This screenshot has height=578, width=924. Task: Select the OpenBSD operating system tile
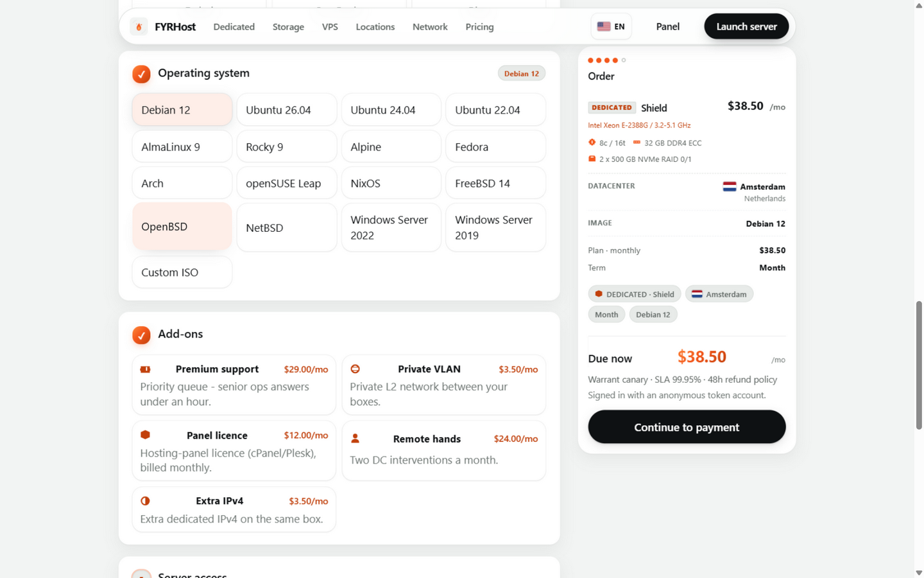click(x=182, y=227)
